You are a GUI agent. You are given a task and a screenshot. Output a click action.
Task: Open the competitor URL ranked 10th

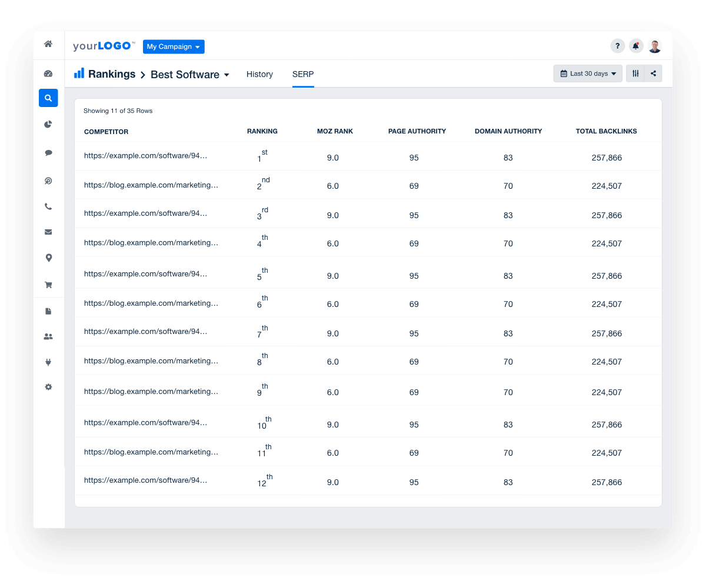(x=146, y=422)
